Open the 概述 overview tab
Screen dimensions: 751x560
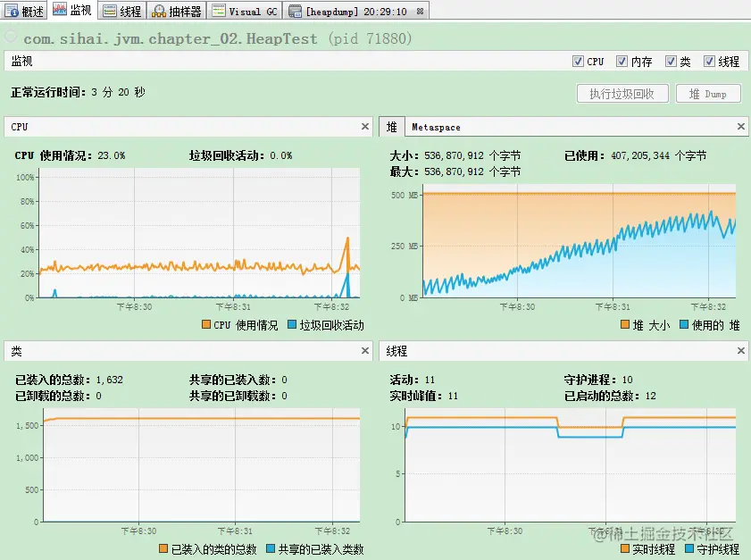tap(24, 11)
